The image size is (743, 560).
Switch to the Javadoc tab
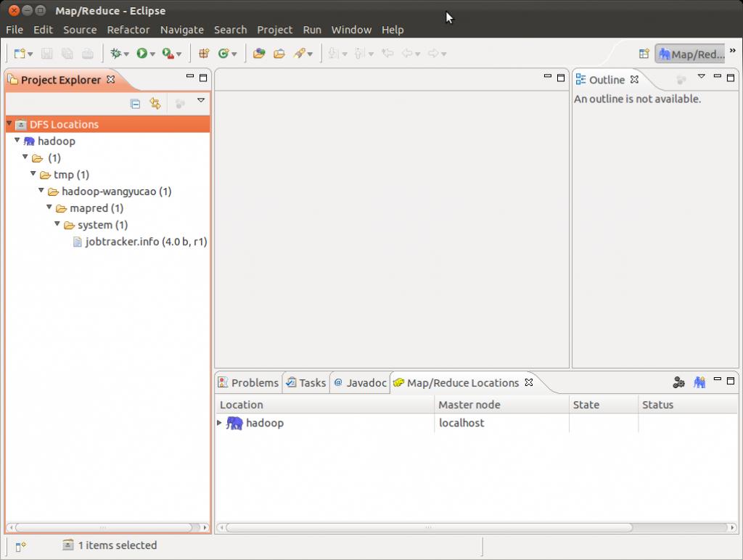(x=360, y=382)
